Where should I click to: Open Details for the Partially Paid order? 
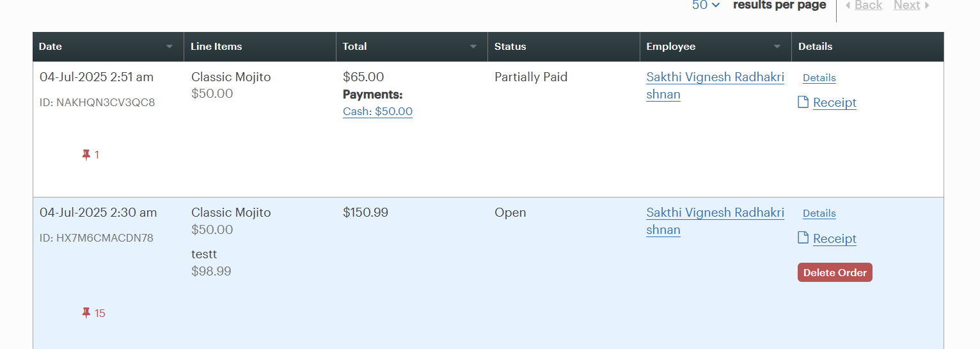pyautogui.click(x=819, y=78)
